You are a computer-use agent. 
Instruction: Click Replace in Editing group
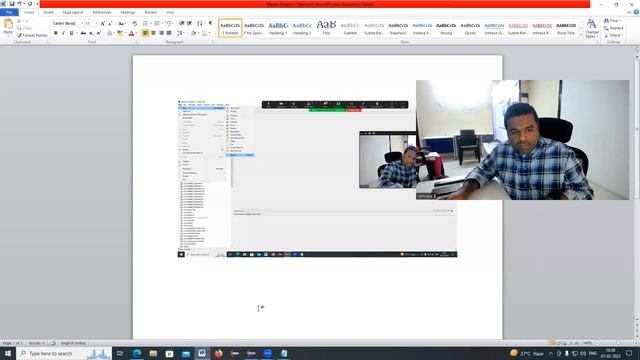pos(614,28)
